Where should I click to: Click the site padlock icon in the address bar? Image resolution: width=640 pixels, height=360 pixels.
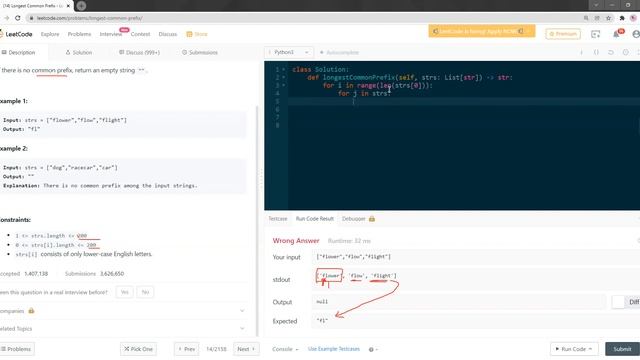tap(31, 18)
